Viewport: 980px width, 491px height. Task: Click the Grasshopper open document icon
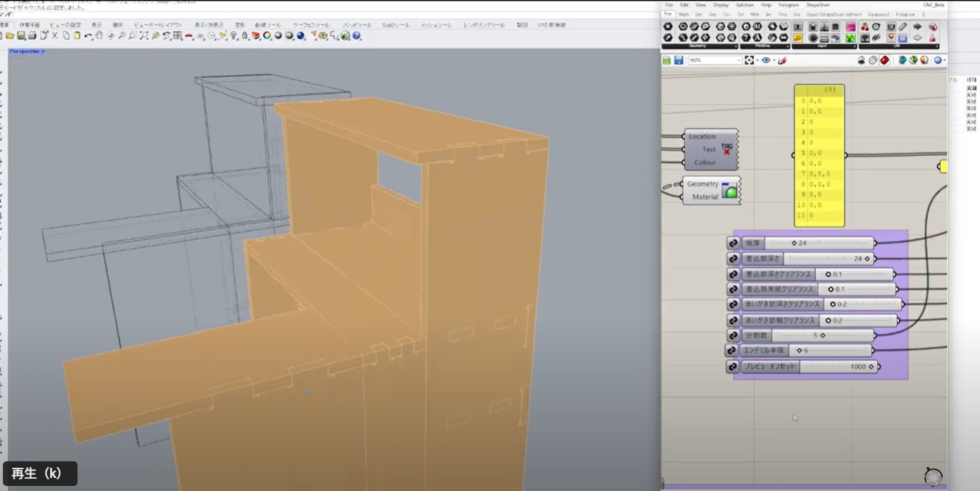coord(667,60)
